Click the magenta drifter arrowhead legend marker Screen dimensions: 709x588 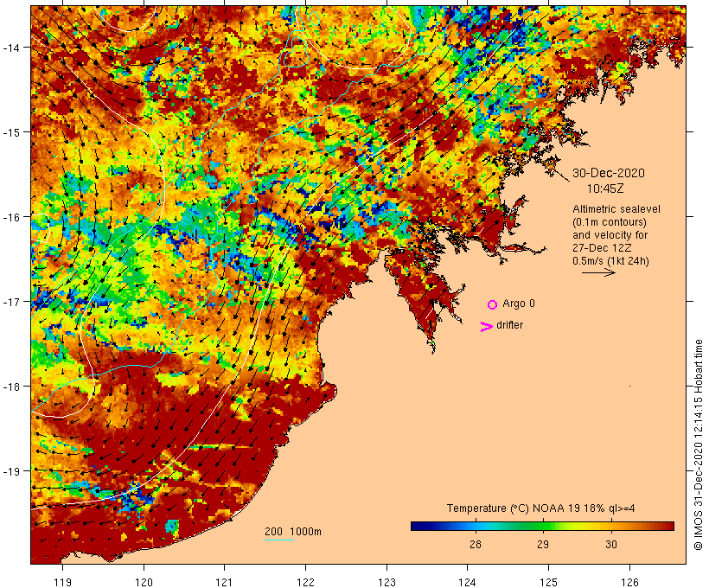[486, 327]
